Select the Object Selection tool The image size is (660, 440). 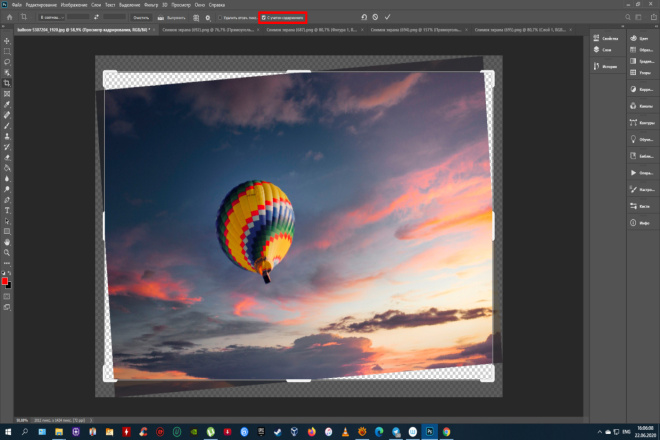point(7,72)
